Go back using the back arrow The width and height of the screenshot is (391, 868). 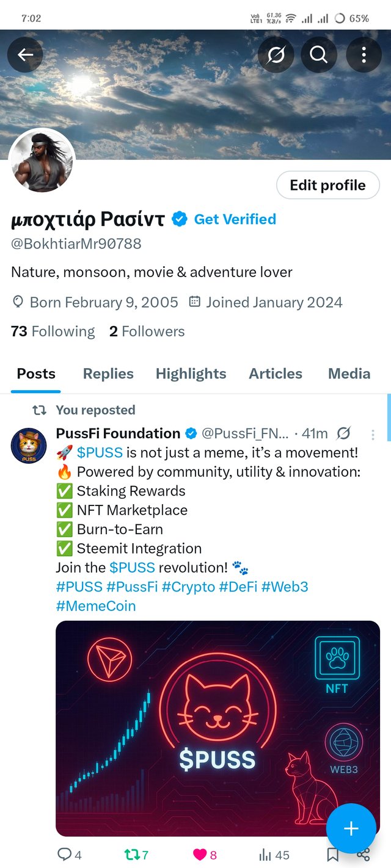(x=25, y=55)
